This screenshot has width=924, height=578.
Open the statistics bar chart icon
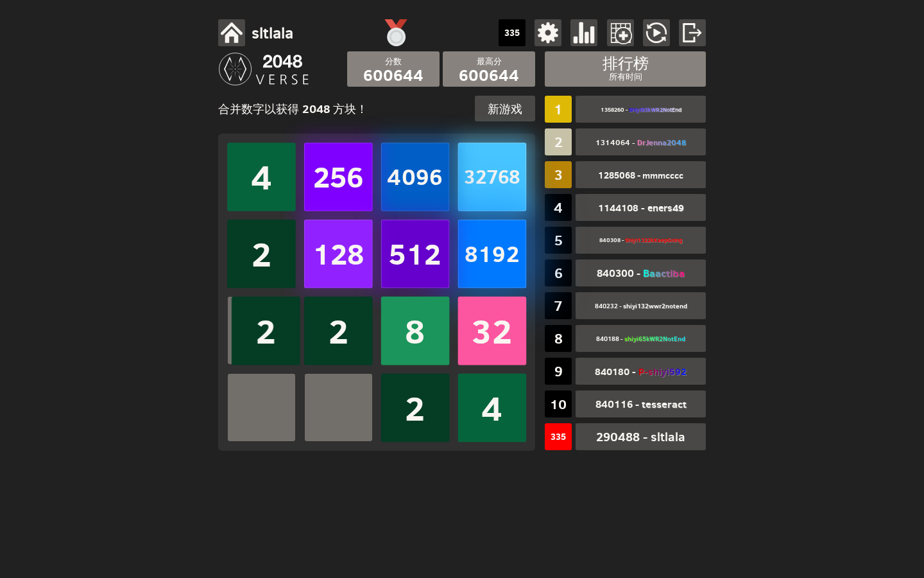pos(584,33)
